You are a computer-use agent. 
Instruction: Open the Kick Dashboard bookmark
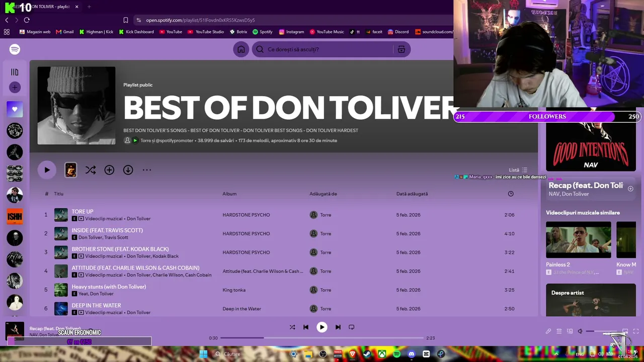click(136, 32)
